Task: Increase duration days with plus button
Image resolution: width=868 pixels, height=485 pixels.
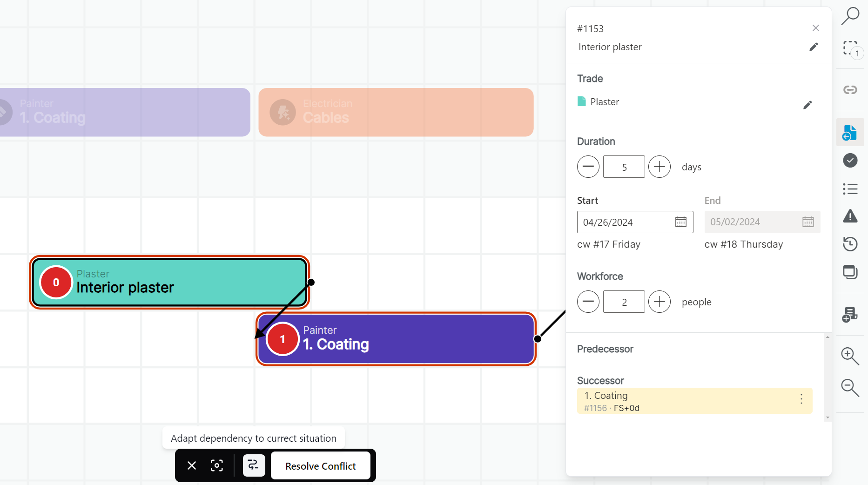Action: pos(659,167)
